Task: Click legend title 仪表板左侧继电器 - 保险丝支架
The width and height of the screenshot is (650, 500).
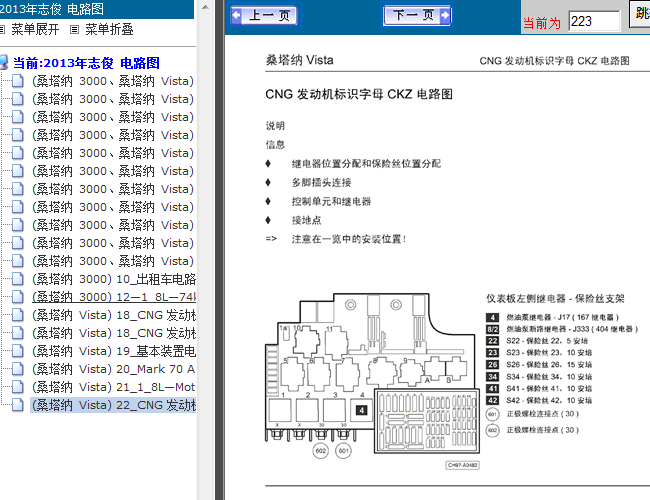Action: coord(555,299)
